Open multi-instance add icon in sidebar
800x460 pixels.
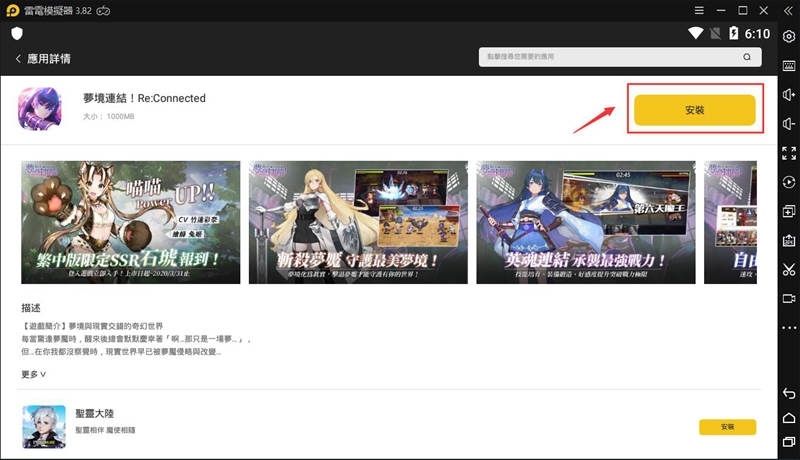789,211
